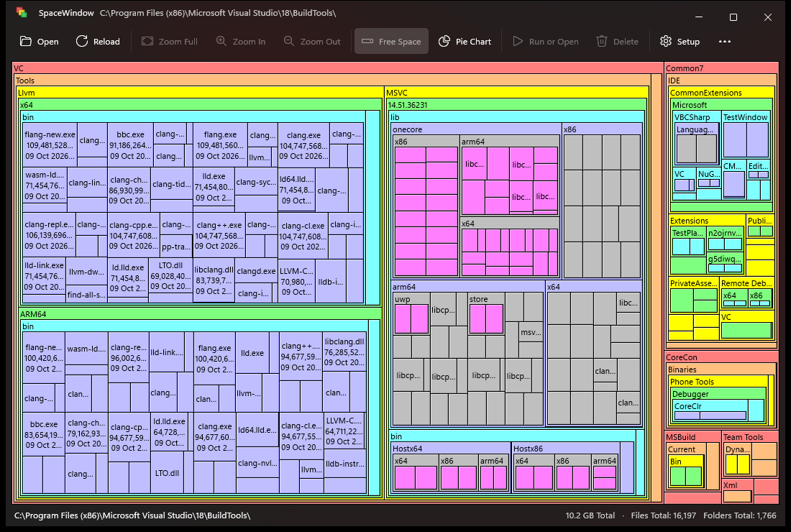Screen dimensions: 791x532
Task: Select the MSBuild folder header
Action: [x=692, y=437]
